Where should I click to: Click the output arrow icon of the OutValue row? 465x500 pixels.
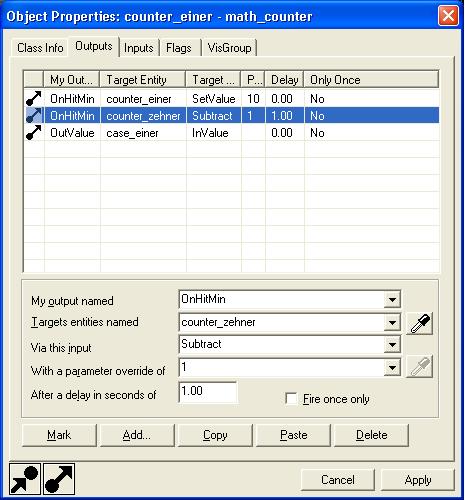click(34, 133)
